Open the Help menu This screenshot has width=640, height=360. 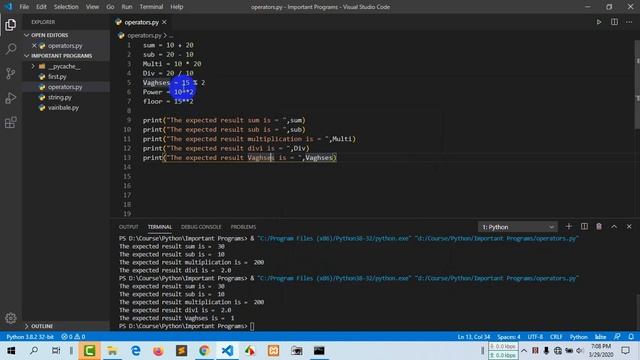(177, 7)
